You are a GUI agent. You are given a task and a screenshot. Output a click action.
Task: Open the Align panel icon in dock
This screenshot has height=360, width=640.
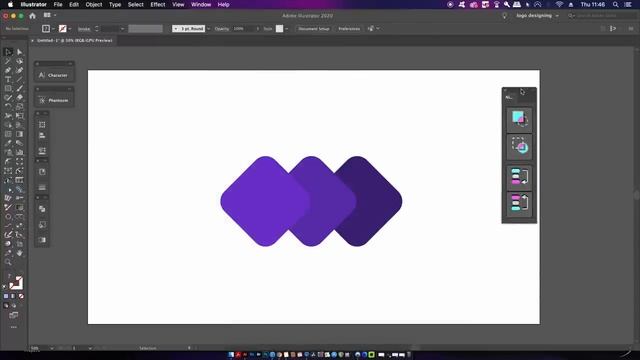click(42, 135)
